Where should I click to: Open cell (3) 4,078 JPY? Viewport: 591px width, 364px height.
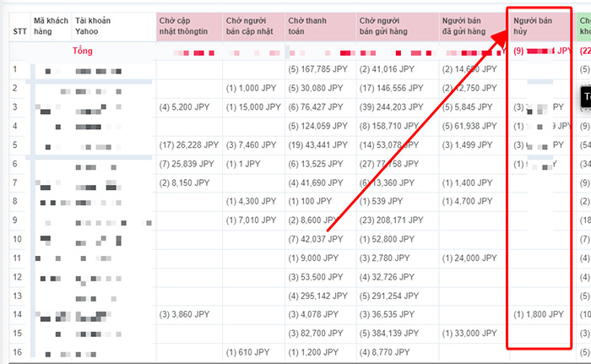point(313,314)
